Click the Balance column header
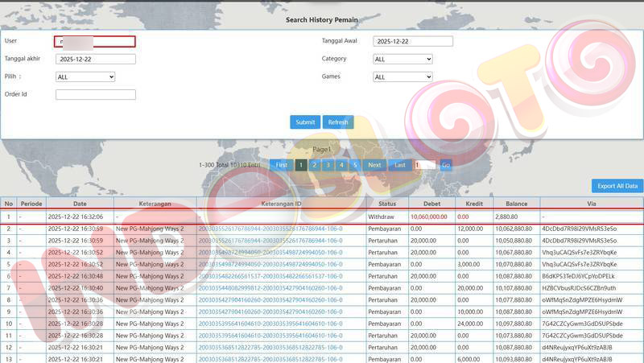 516,204
